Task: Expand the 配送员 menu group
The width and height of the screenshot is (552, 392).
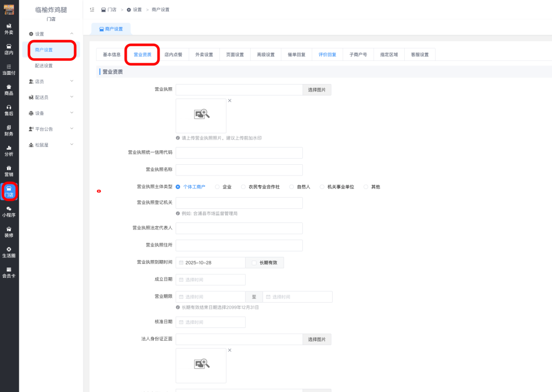Action: point(51,97)
